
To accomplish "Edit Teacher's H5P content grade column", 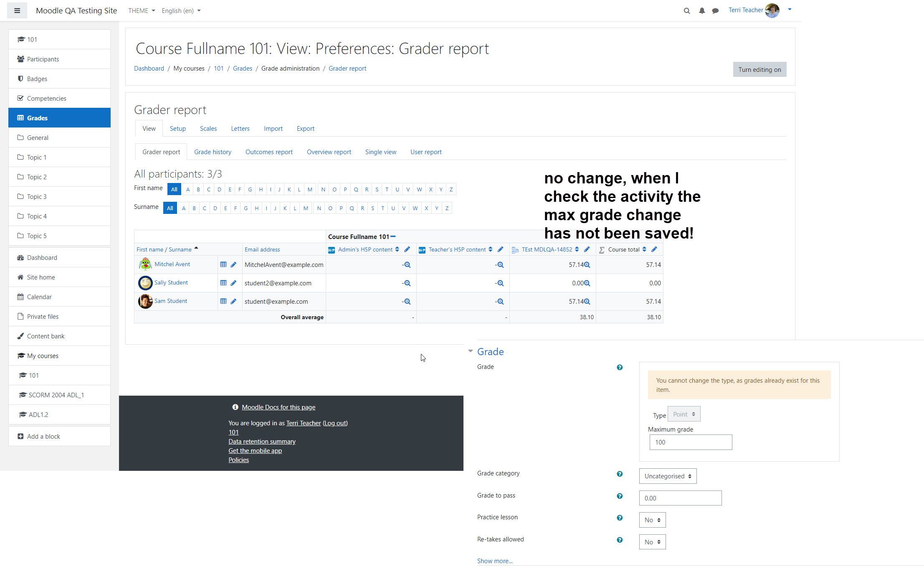I will [500, 249].
